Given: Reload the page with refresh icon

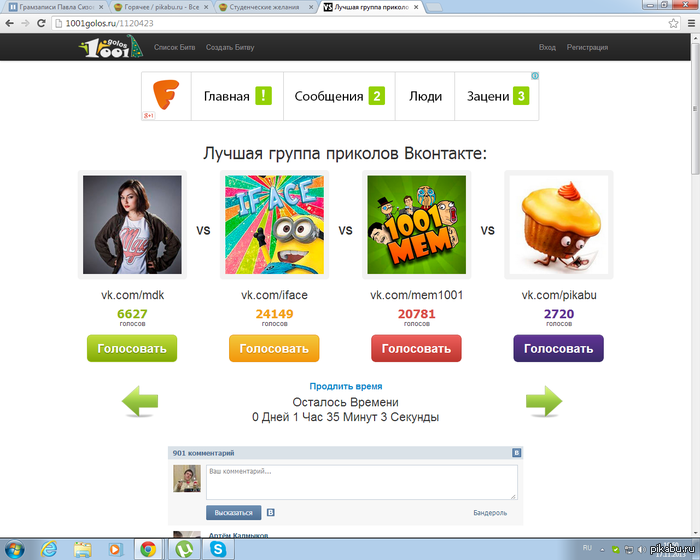Looking at the screenshot, I should [x=41, y=23].
